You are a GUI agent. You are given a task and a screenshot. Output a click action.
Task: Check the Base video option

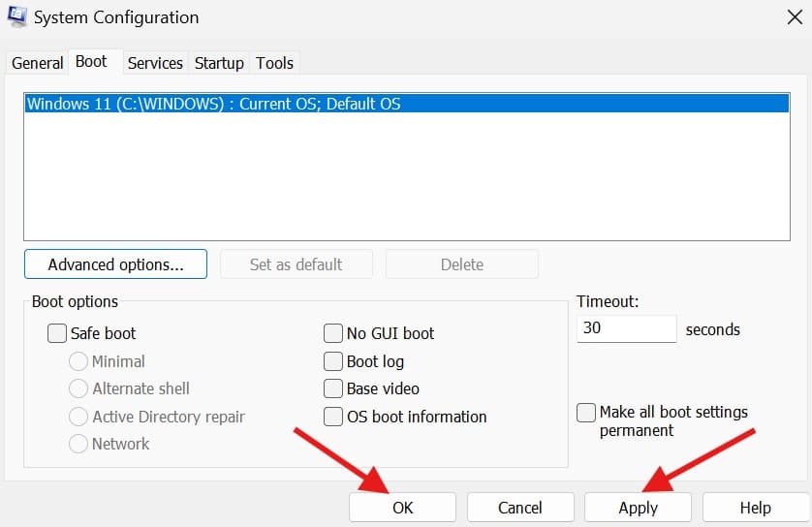(333, 388)
